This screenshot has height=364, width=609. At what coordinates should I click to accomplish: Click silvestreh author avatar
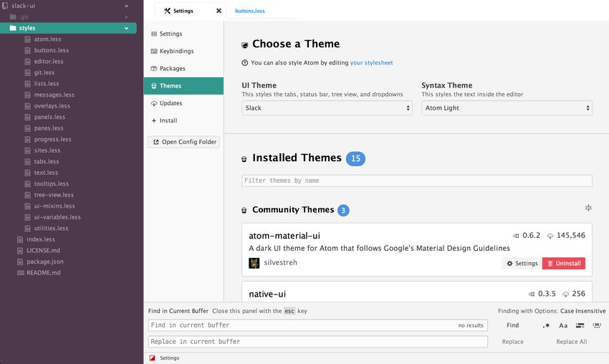pyautogui.click(x=254, y=263)
